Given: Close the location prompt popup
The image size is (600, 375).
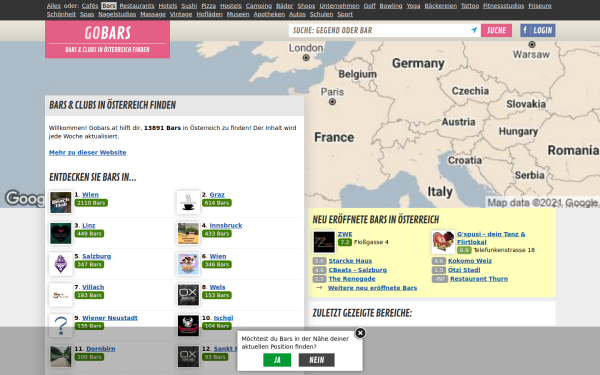Looking at the screenshot, I should tap(360, 333).
